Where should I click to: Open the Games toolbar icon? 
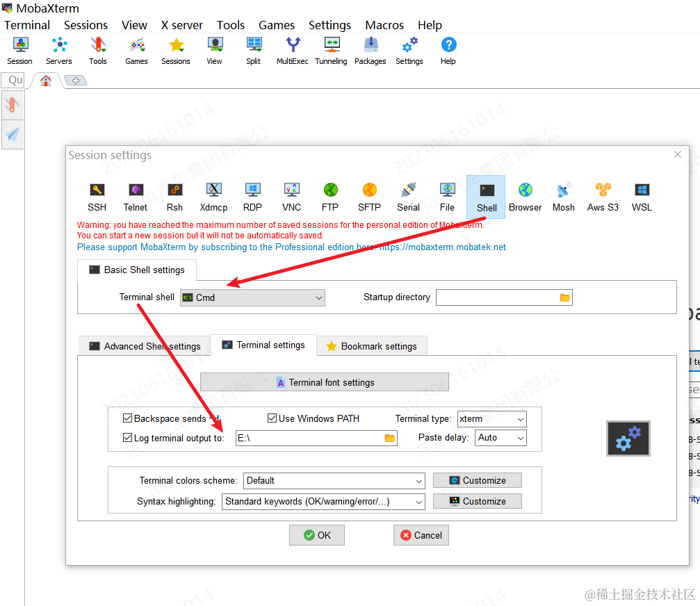coord(137,51)
